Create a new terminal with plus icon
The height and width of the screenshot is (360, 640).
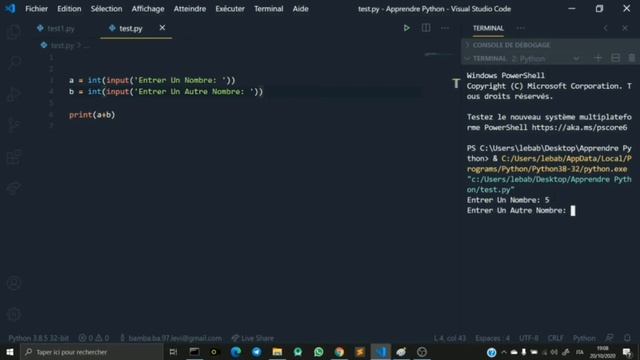tap(598, 58)
